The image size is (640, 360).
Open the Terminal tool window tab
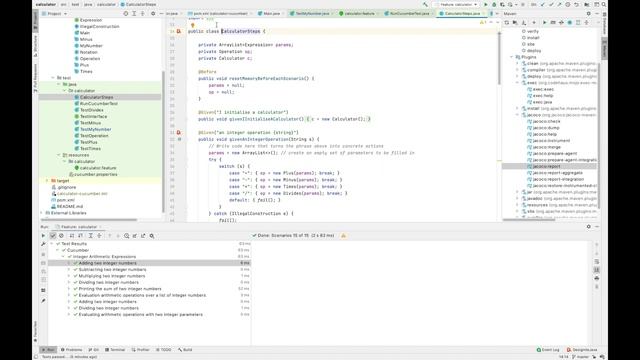(x=115, y=350)
